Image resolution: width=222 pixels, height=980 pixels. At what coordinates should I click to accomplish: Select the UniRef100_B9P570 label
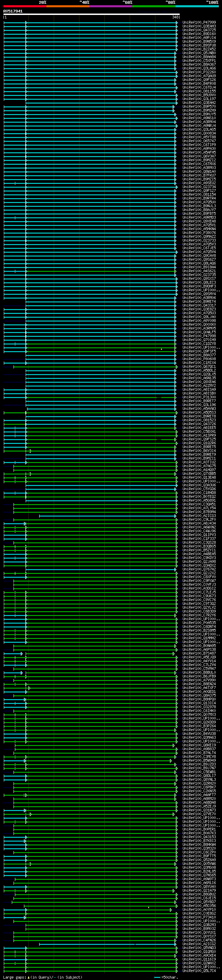tap(199, 106)
